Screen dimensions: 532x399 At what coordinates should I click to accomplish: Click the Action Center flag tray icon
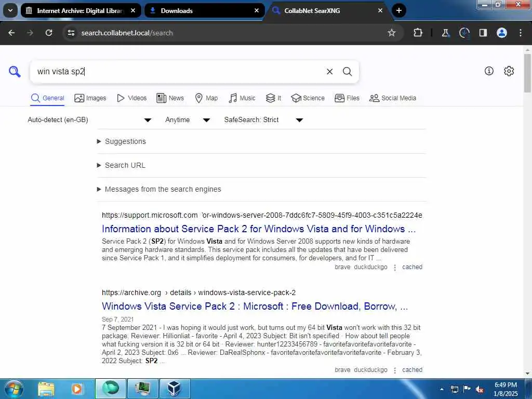(467, 389)
